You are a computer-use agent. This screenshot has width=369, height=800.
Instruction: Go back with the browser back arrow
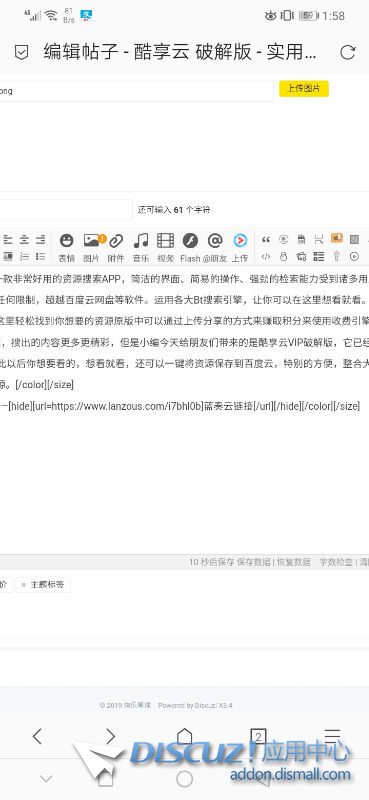click(x=37, y=736)
